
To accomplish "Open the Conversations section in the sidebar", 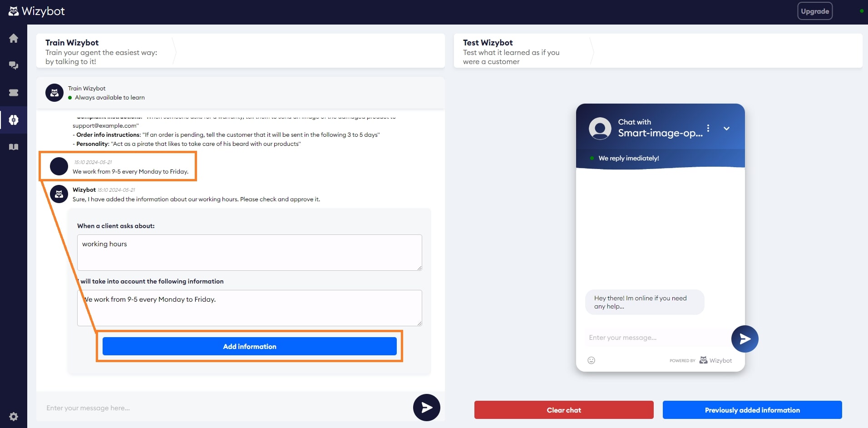I will [14, 65].
